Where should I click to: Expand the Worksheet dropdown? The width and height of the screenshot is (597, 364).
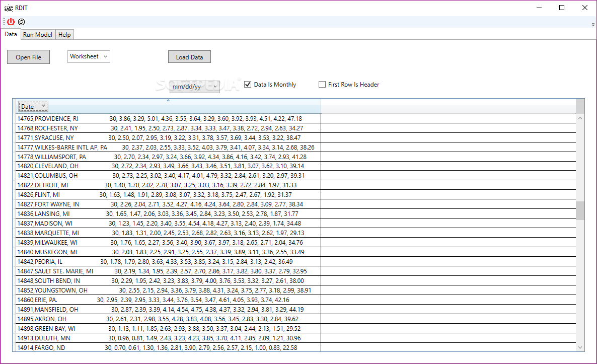tap(89, 56)
